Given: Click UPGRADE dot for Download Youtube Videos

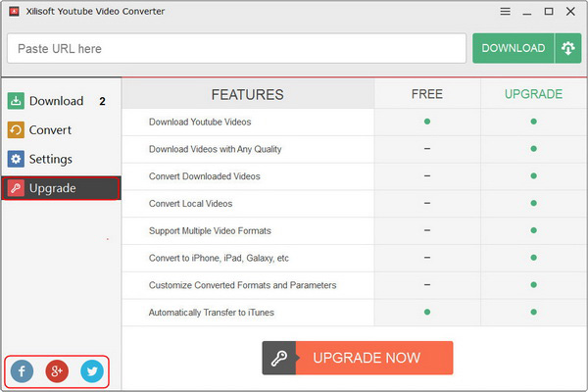Looking at the screenshot, I should point(534,122).
